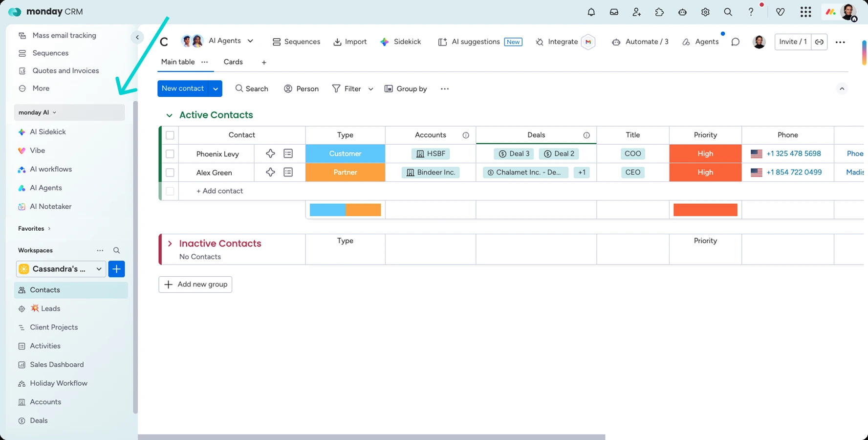Image resolution: width=868 pixels, height=440 pixels.
Task: Click the Deals column info icon
Action: point(586,135)
